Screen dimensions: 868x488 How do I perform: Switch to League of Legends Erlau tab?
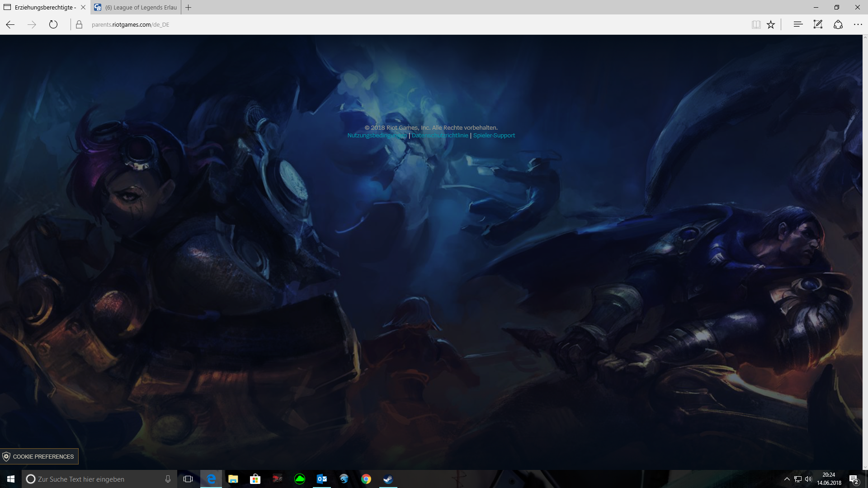pos(140,7)
